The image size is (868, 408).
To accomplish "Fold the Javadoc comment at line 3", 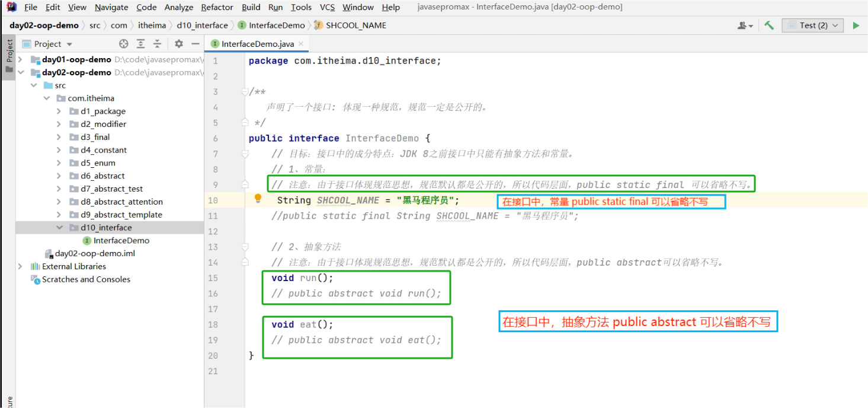I will tap(245, 92).
